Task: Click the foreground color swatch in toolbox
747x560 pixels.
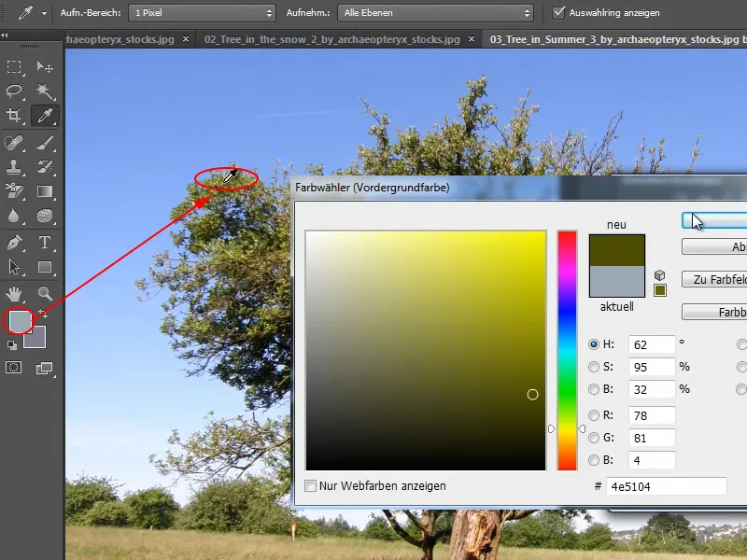Action: tap(20, 321)
